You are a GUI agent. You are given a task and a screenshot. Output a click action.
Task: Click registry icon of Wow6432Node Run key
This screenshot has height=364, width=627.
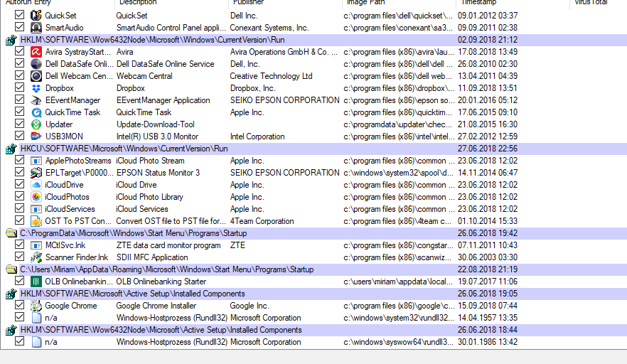(11, 40)
